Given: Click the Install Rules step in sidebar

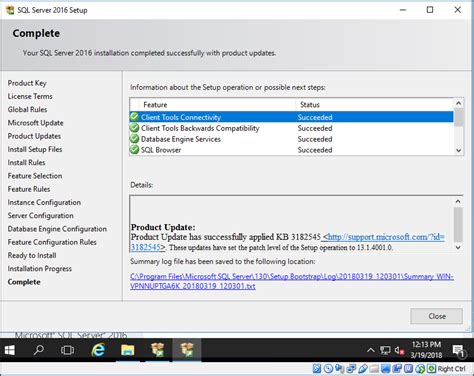Looking at the screenshot, I should 26,163.
